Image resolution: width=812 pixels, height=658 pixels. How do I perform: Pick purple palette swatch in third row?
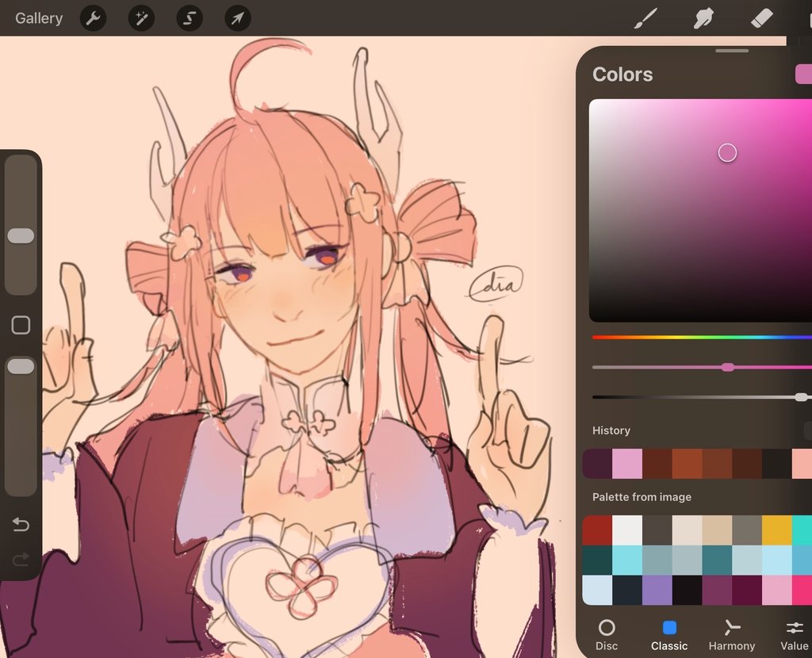click(x=657, y=590)
